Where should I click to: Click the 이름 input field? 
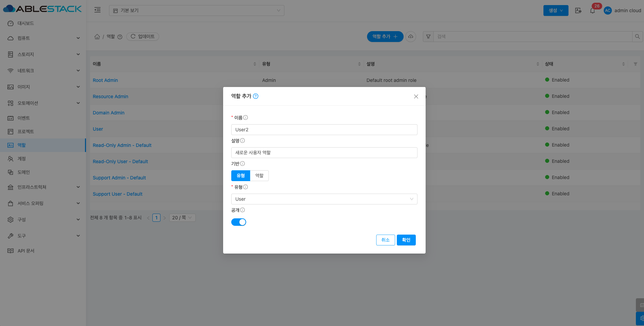pyautogui.click(x=324, y=130)
